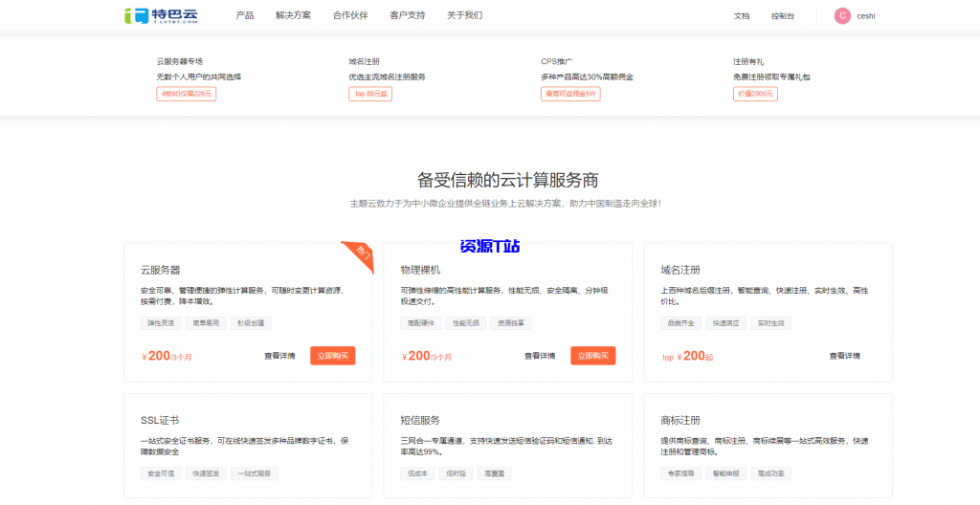Viewport: 980px width, 505px height.
Task: Click 立即购买 on 物理裸机 card
Action: pyautogui.click(x=592, y=356)
